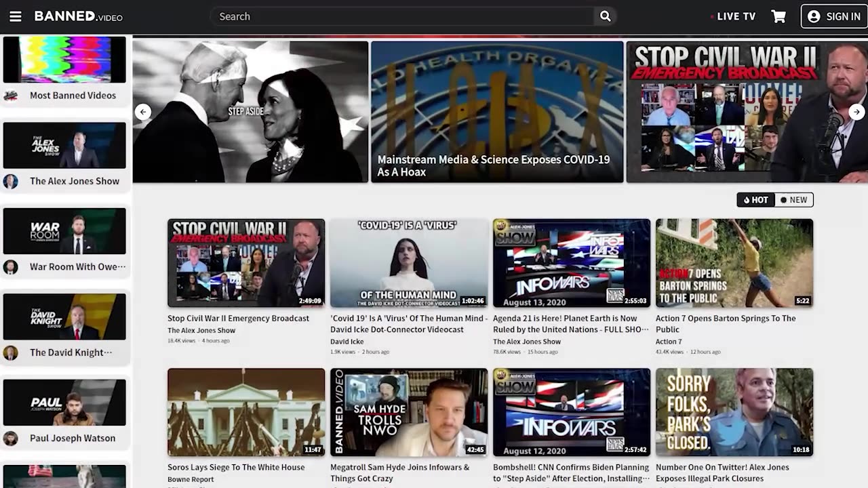Click the 5:22 duration badge

802,301
